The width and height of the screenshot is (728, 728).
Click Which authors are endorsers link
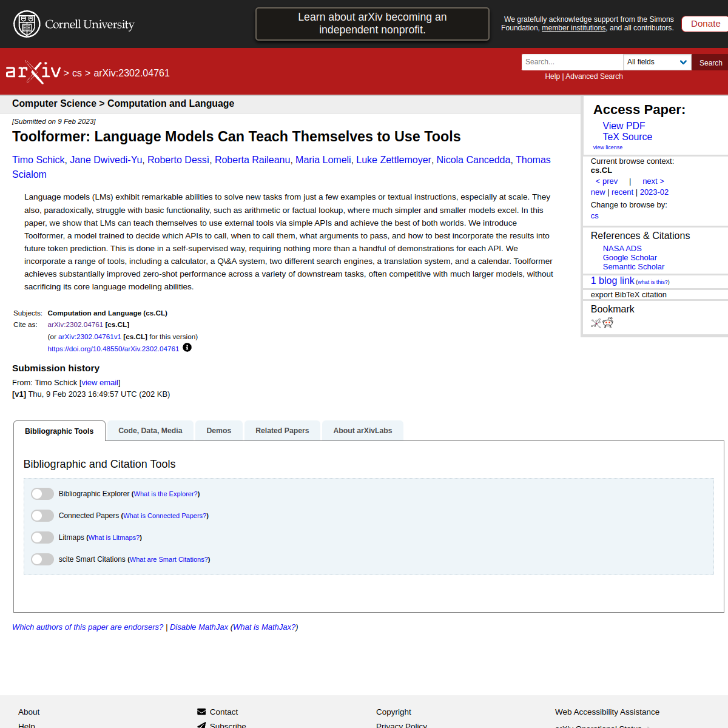(88, 627)
